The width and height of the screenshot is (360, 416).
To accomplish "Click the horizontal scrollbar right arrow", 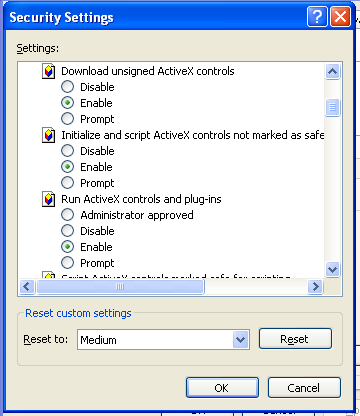I will (315, 286).
